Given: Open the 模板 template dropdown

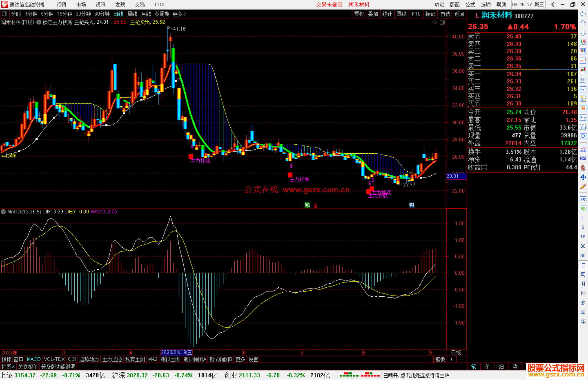Looking at the screenshot, I should 440,359.
